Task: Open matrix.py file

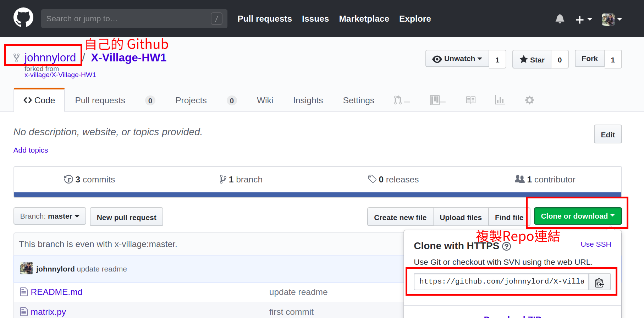Action: coord(48,312)
